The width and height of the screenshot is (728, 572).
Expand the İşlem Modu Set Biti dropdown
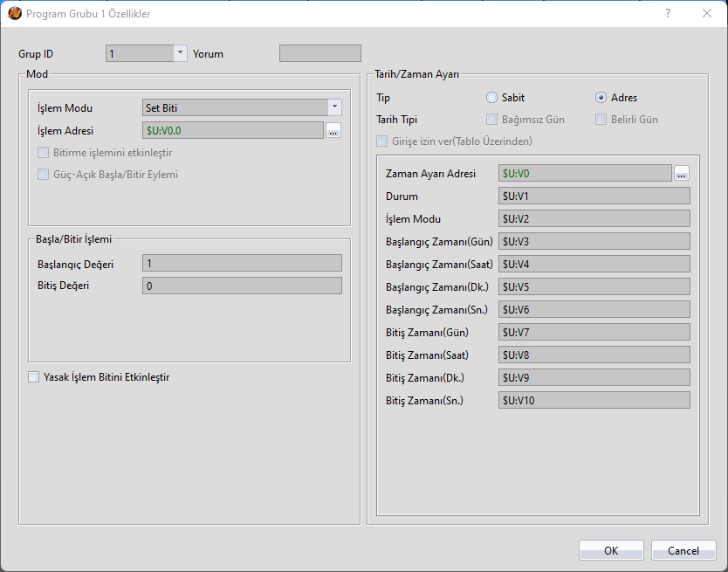334,107
